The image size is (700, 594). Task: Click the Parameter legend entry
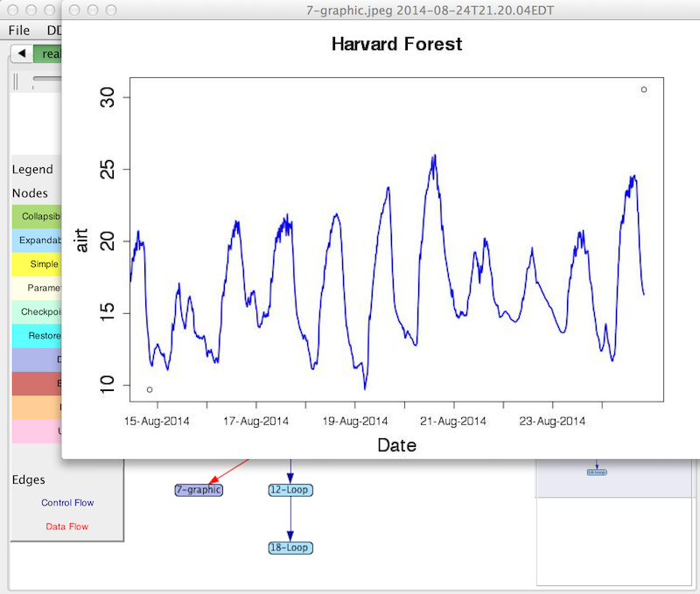[37, 288]
